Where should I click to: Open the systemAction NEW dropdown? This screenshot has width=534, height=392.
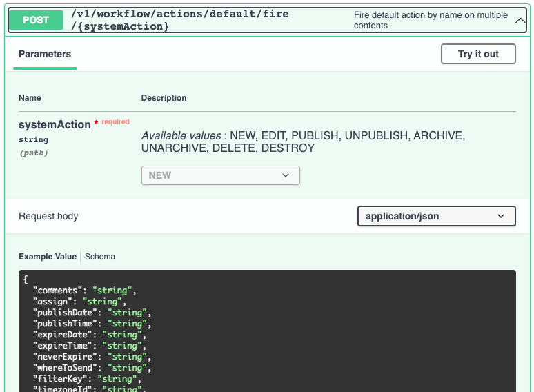click(221, 175)
